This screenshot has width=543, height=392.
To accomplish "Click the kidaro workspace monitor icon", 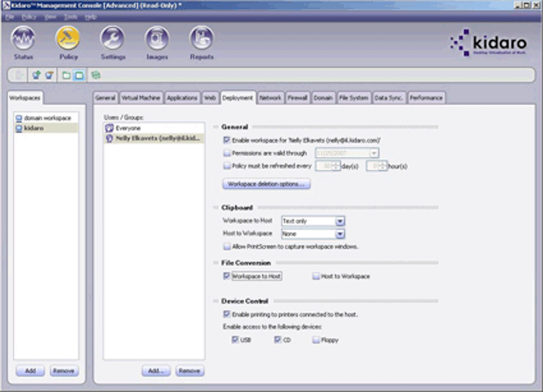I will click(x=19, y=128).
